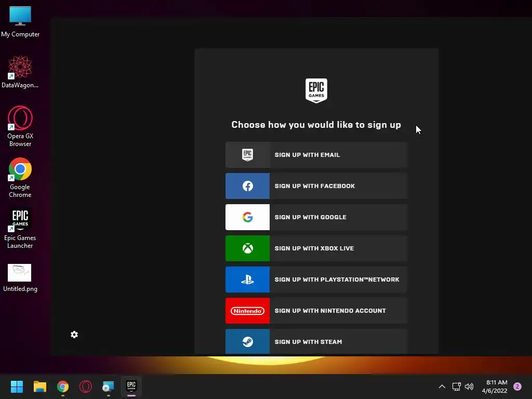Click the Google G logo tile
The height and width of the screenshot is (399, 532).
[x=248, y=217]
